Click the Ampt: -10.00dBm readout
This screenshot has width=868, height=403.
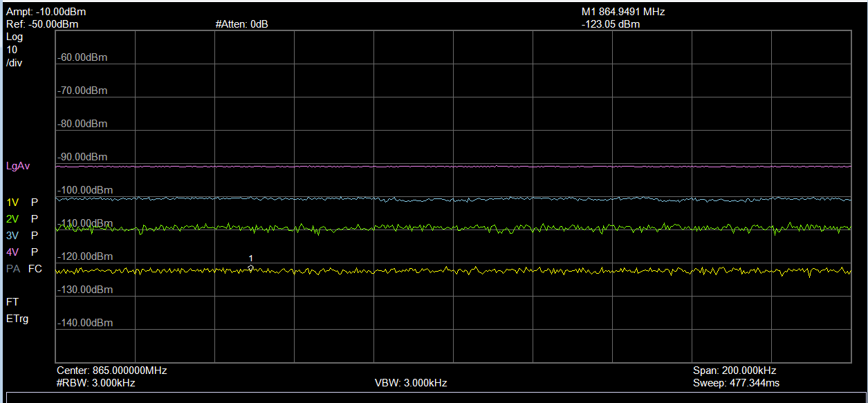pos(46,12)
